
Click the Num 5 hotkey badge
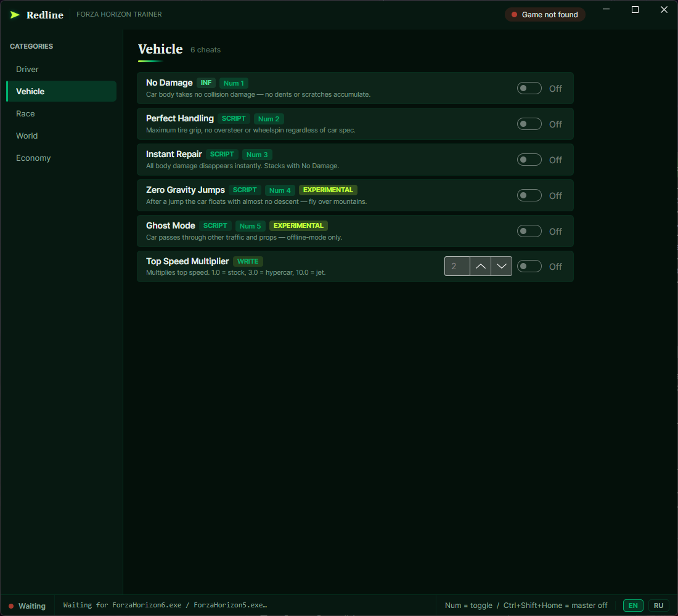(250, 225)
